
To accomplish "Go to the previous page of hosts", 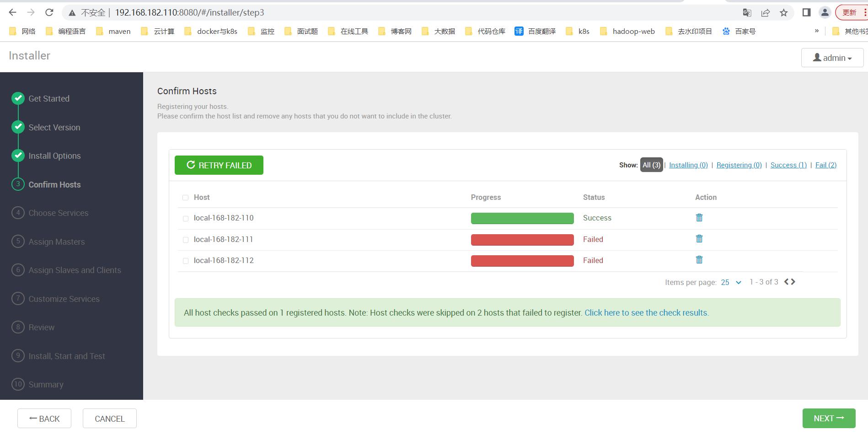I will (x=787, y=282).
